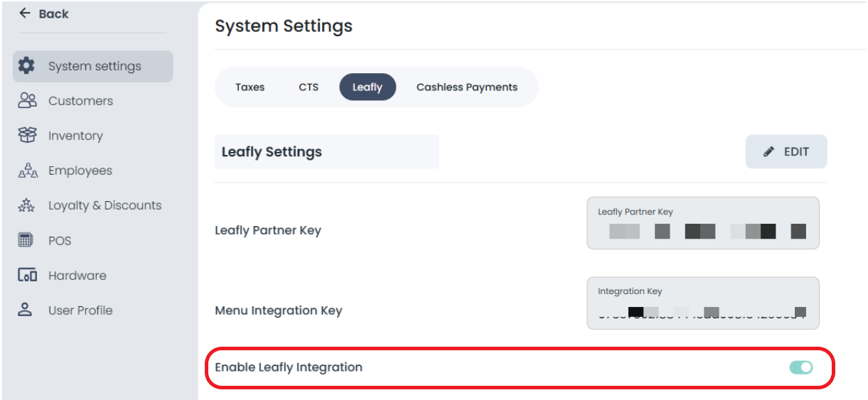Open the Hardware section label
868x400 pixels.
(x=77, y=276)
